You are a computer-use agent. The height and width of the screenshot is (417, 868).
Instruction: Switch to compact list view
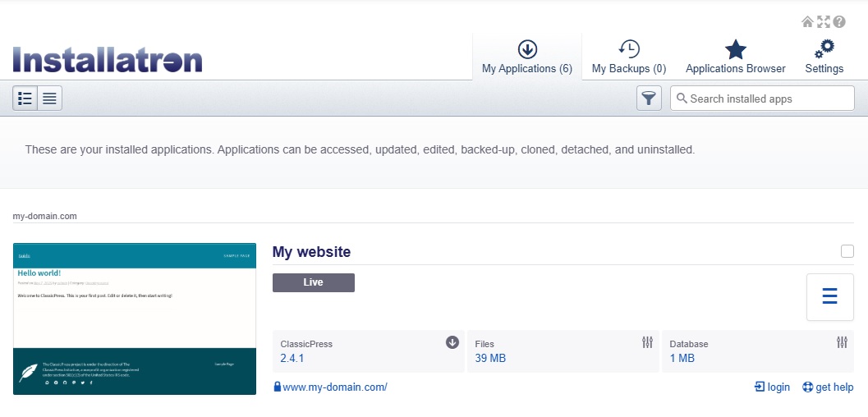click(x=50, y=99)
